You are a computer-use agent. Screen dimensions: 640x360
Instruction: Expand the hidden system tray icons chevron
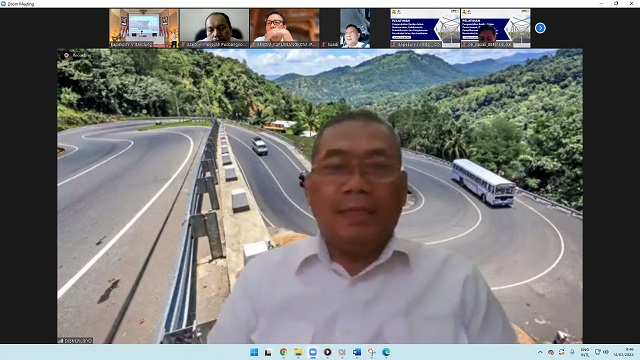point(540,352)
